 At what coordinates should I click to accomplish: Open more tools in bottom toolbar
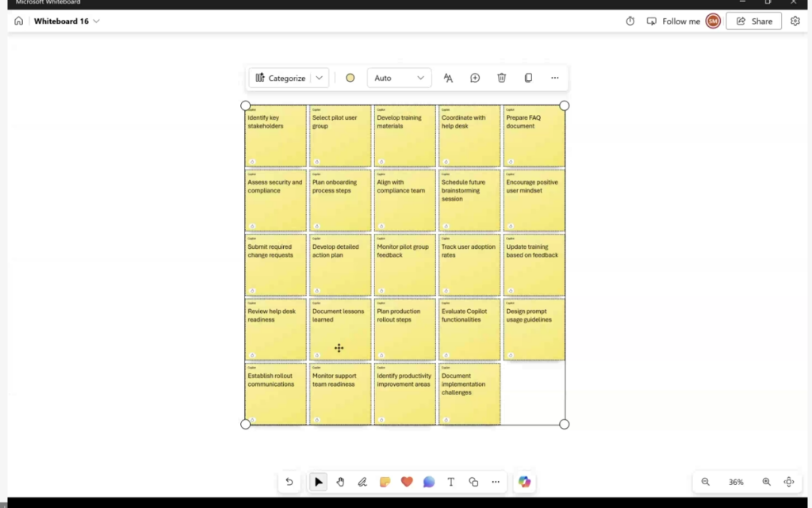point(496,482)
